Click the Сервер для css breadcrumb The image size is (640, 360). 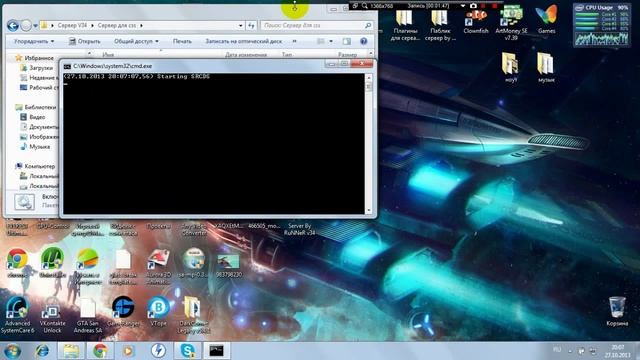coord(117,25)
